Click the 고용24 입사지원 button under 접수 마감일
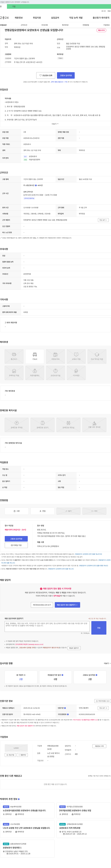 pos(16,539)
